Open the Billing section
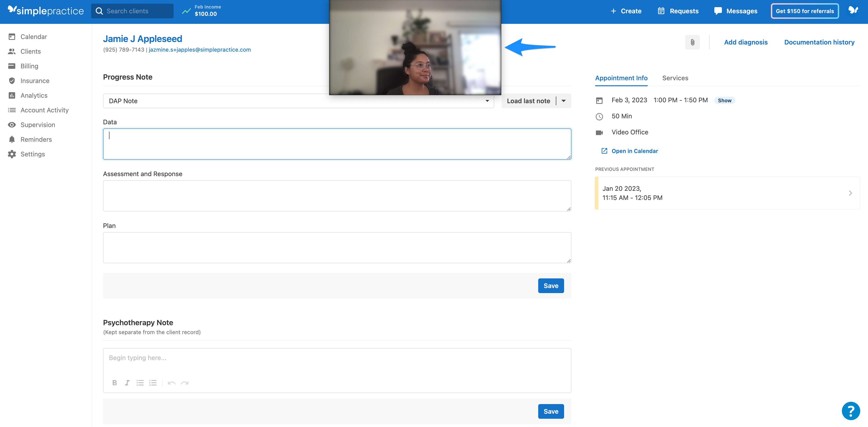 pyautogui.click(x=29, y=66)
